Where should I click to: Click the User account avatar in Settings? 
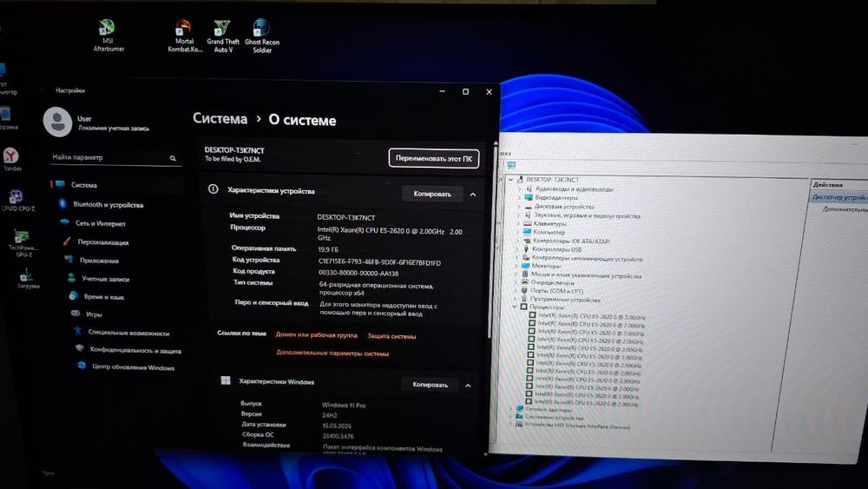57,122
